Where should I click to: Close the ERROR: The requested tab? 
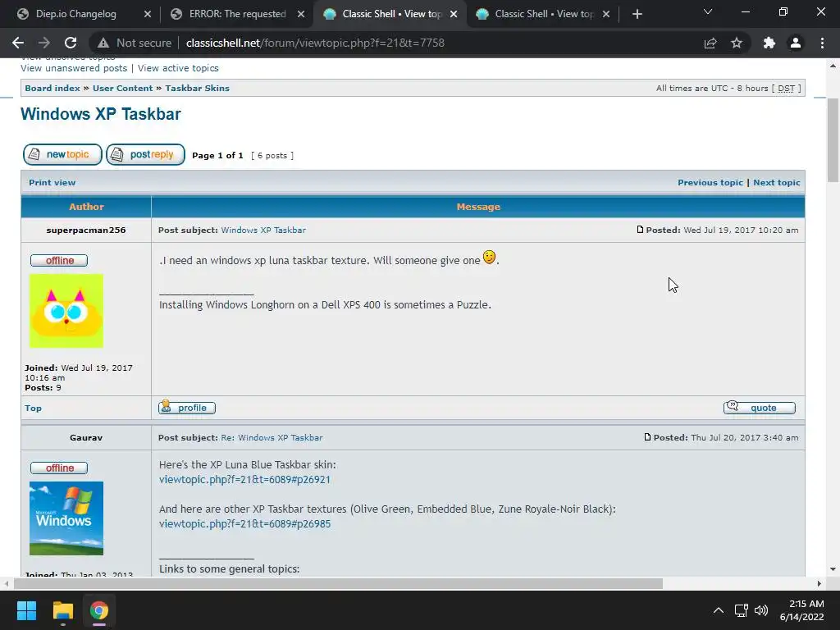click(x=301, y=14)
